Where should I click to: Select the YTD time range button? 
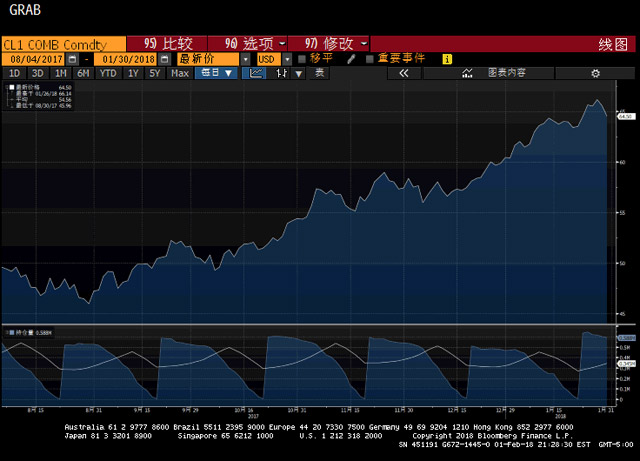pyautogui.click(x=108, y=73)
